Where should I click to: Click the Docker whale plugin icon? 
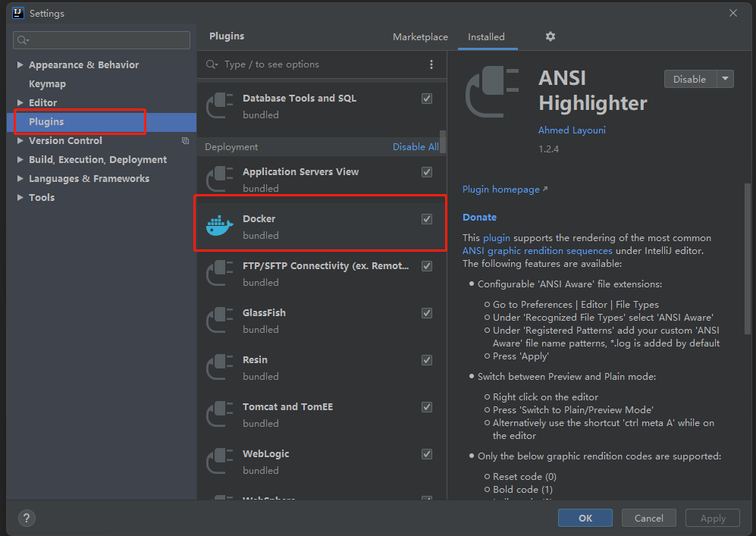[x=220, y=226]
